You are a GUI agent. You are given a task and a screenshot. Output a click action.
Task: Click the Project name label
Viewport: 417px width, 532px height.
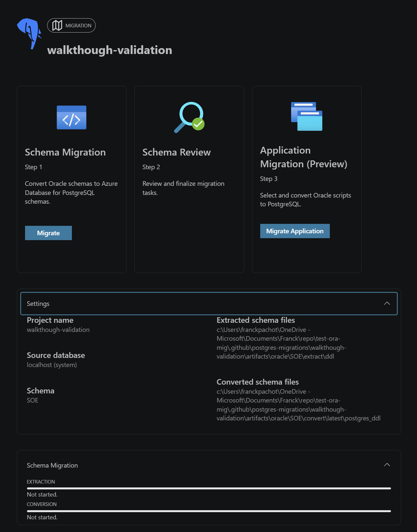[x=50, y=320]
